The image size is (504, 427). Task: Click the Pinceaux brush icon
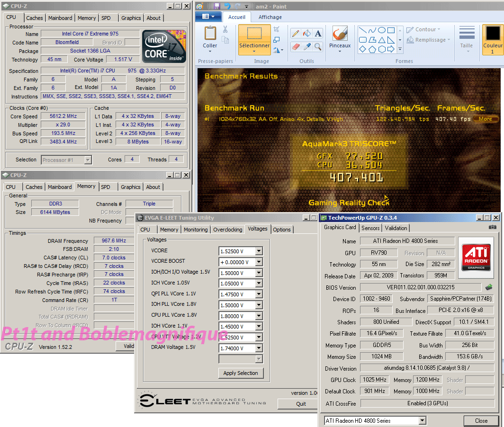pyautogui.click(x=340, y=33)
